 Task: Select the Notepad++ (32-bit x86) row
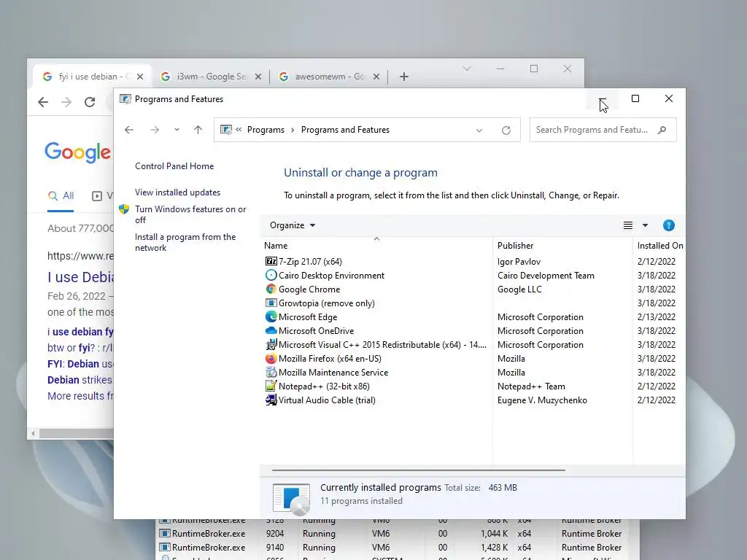(376, 386)
